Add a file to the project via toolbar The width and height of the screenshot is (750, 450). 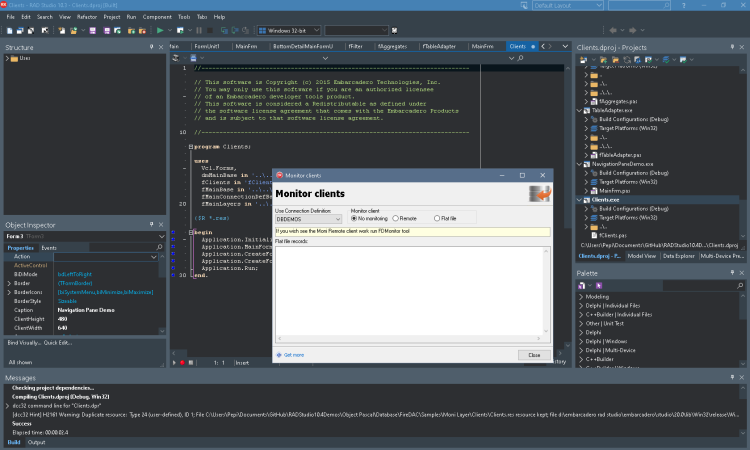pos(131,31)
